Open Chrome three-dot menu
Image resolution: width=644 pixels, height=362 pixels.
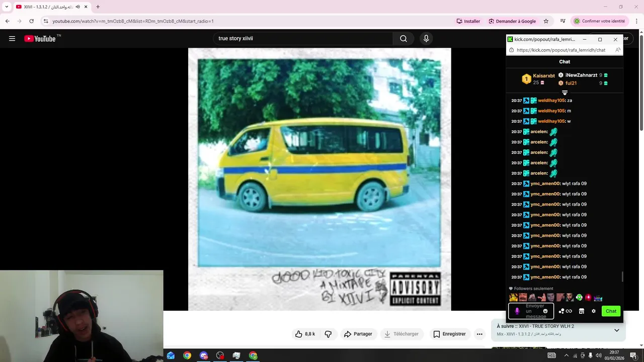636,21
